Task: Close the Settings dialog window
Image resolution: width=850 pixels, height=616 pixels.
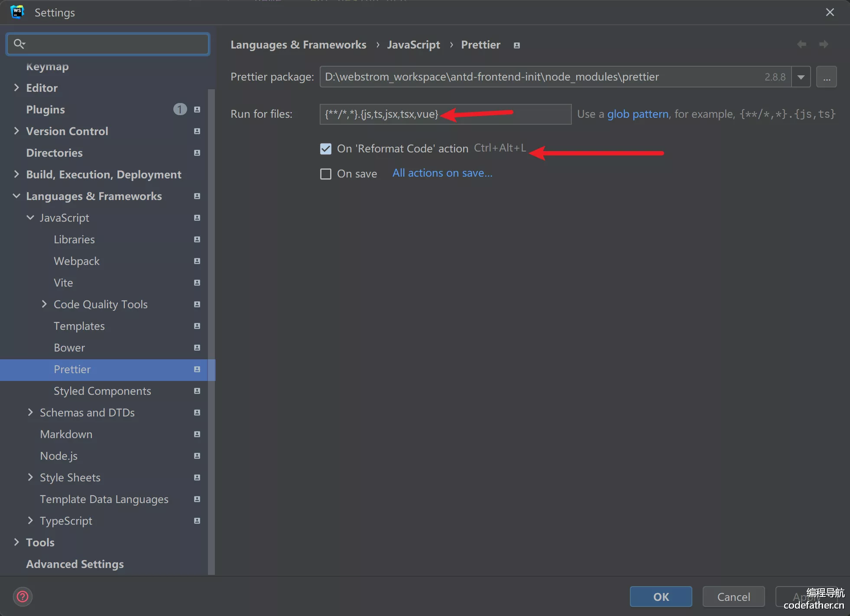Action: tap(830, 12)
